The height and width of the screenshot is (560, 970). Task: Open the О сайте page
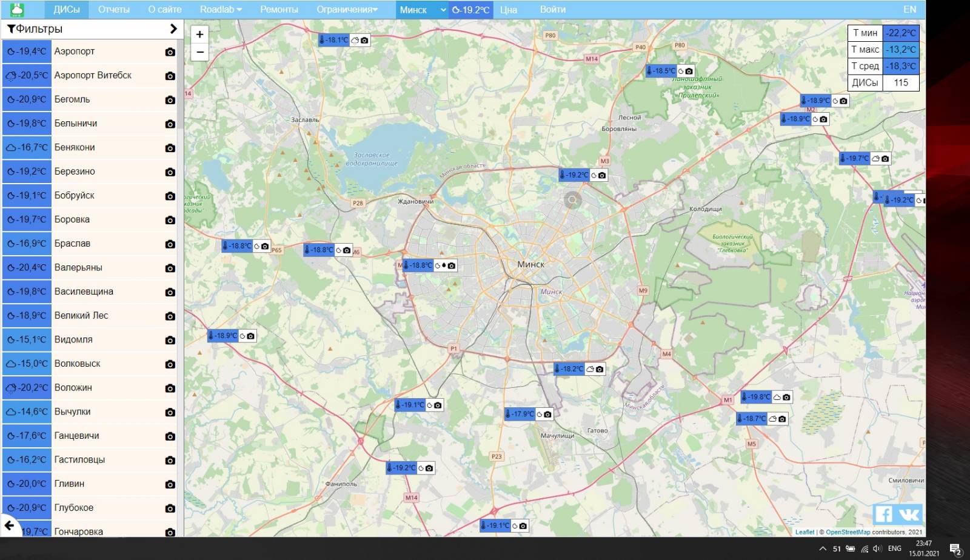click(x=165, y=10)
